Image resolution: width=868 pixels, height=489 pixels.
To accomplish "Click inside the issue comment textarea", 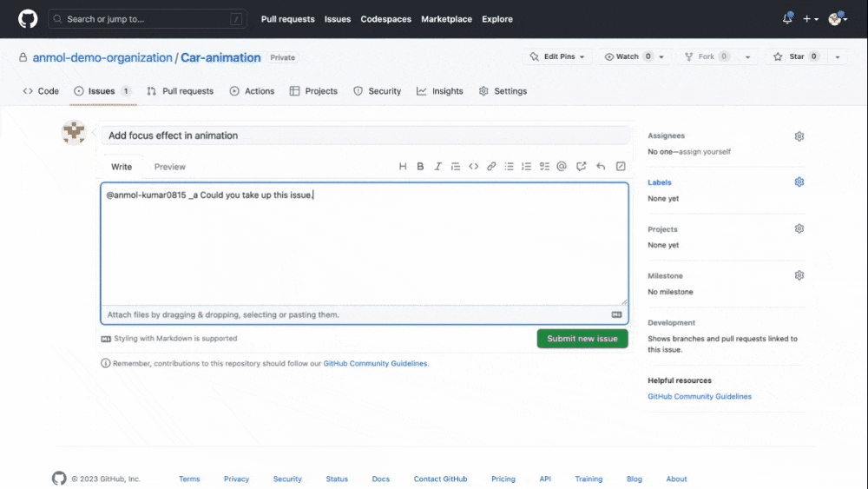I will (x=365, y=244).
